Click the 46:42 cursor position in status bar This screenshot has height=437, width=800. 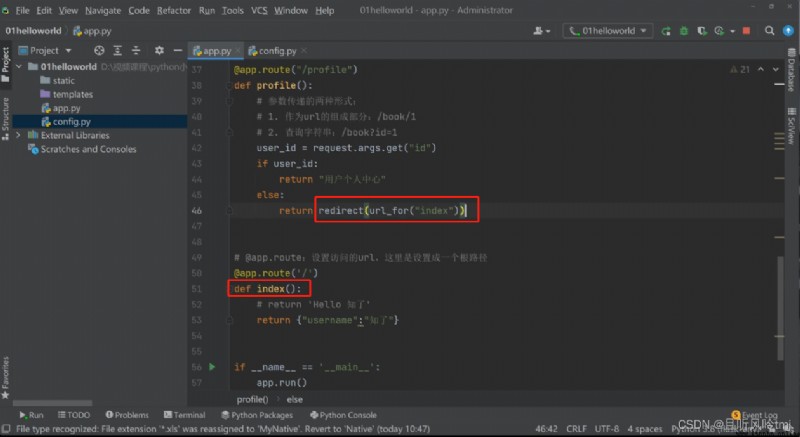coord(546,429)
